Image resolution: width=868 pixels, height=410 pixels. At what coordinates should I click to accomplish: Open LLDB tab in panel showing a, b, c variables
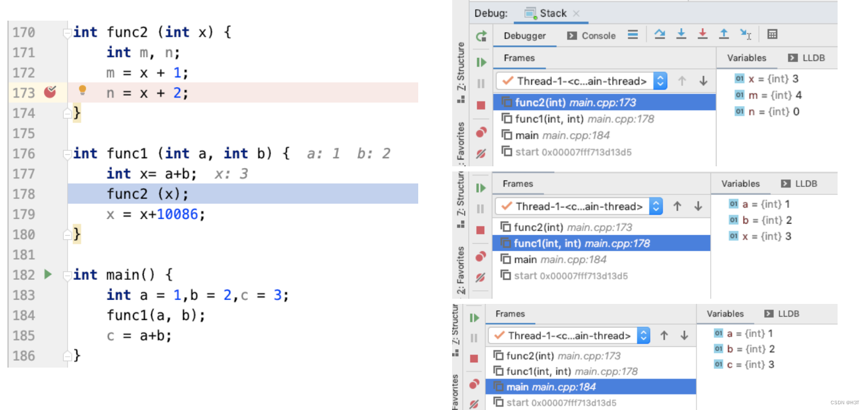[x=782, y=314]
